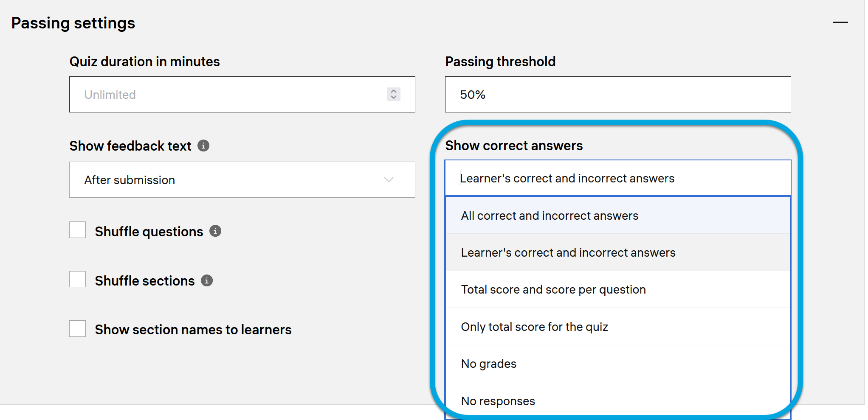This screenshot has height=420, width=868.
Task: Select Total score and score per question
Action: 553,290
